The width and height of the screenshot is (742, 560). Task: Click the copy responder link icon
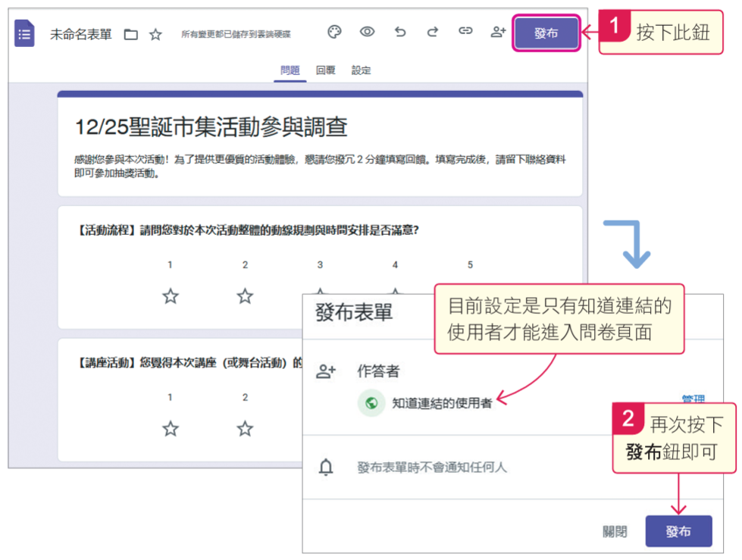point(465,33)
